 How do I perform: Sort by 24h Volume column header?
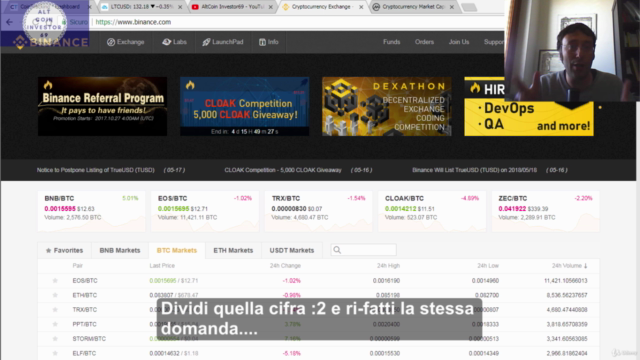click(x=569, y=266)
